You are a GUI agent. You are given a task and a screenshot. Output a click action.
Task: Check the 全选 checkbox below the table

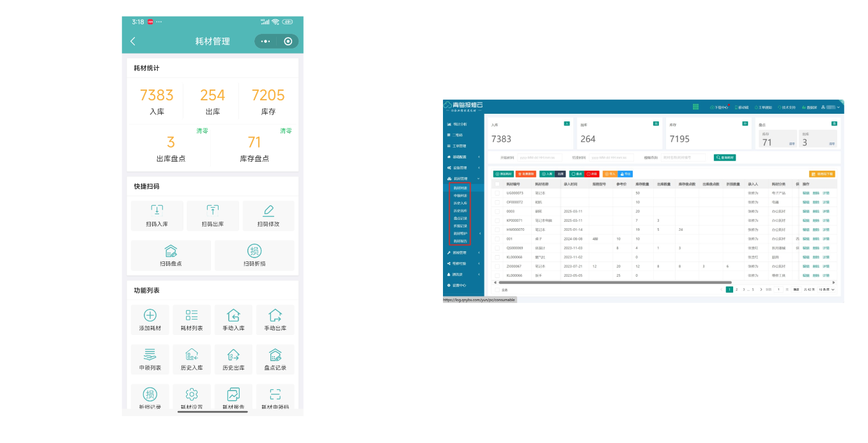(497, 290)
